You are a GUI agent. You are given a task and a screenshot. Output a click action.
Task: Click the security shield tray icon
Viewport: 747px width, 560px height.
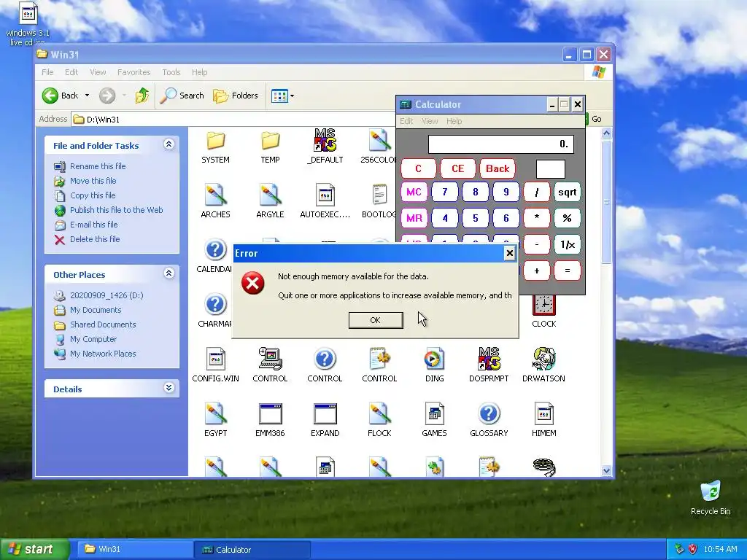click(692, 549)
